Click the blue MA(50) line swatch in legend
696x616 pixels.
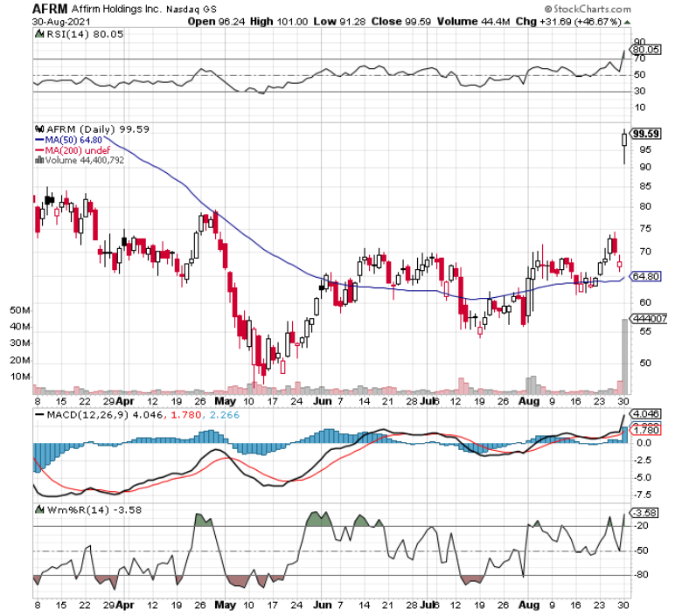[x=39, y=140]
